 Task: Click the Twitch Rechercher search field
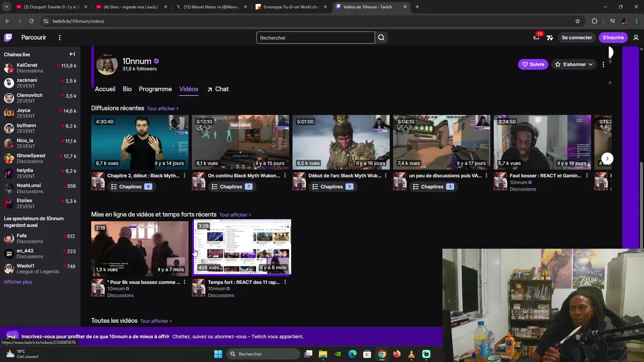(315, 38)
